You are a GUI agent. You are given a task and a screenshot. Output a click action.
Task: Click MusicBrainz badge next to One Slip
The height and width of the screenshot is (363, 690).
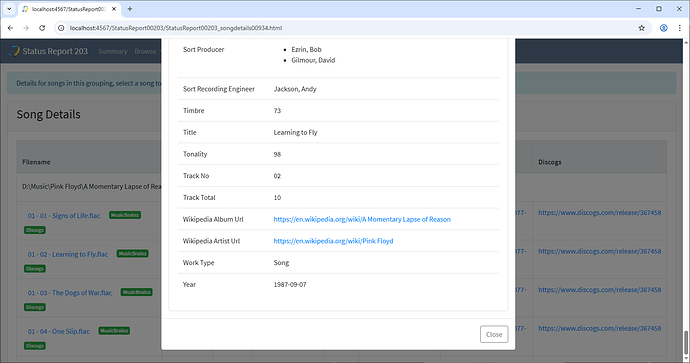114,331
